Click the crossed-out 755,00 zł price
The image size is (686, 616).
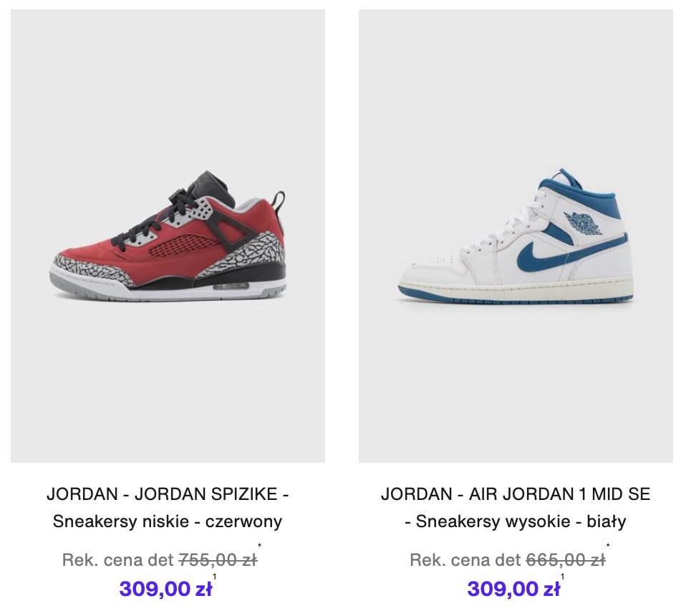click(x=218, y=559)
